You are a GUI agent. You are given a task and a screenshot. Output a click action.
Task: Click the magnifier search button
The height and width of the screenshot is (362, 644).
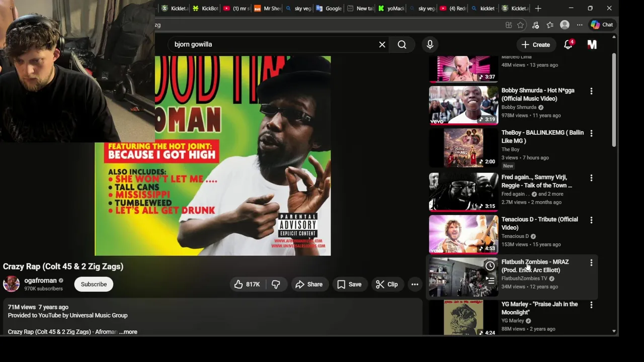click(402, 45)
